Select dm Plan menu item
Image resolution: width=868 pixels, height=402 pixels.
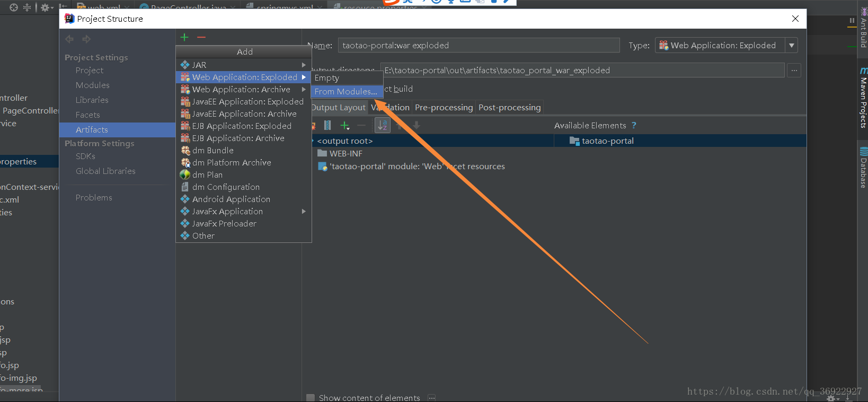[244, 174]
